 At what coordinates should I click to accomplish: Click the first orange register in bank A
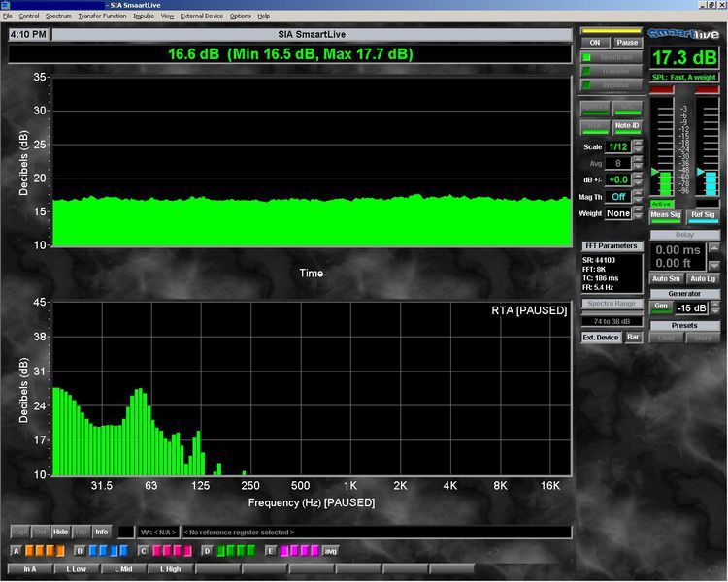pos(30,551)
